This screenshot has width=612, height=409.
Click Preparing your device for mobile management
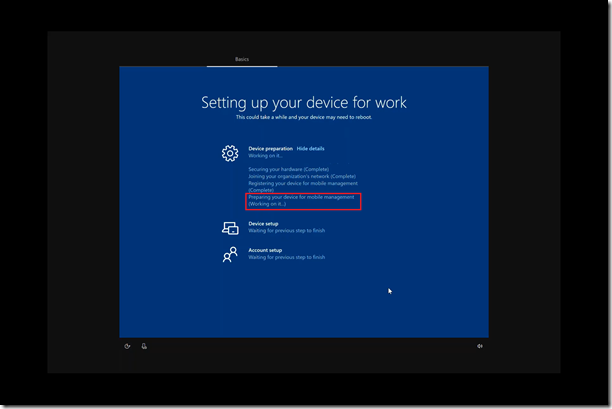[x=301, y=197]
